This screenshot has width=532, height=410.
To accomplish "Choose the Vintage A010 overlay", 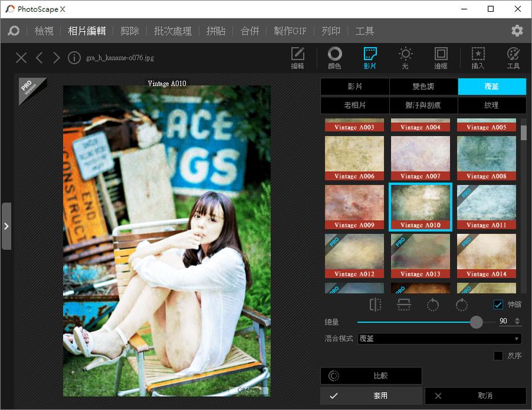I will (x=420, y=207).
